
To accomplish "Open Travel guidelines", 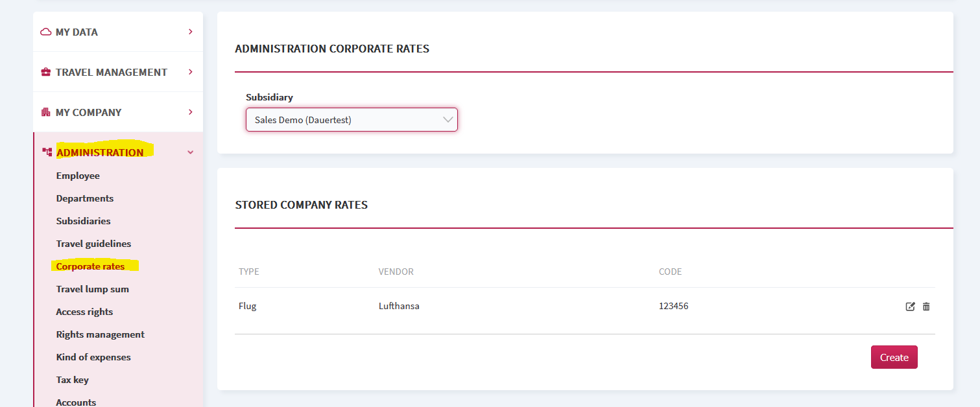I will click(x=93, y=244).
